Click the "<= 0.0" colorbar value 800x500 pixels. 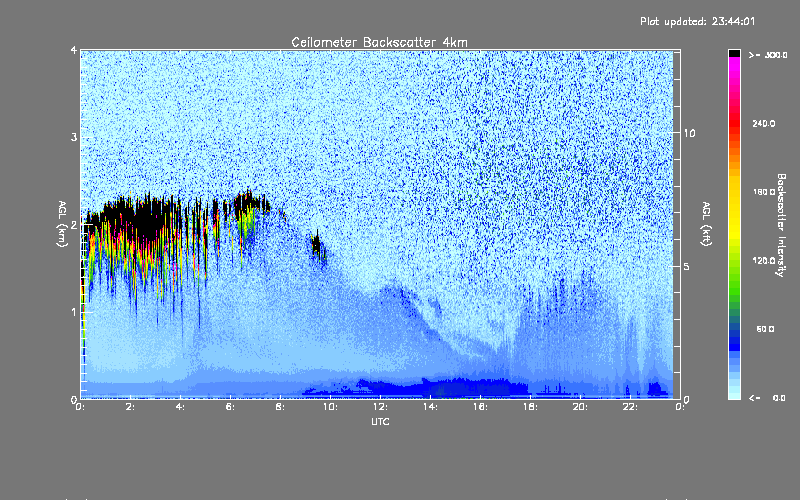pos(767,398)
